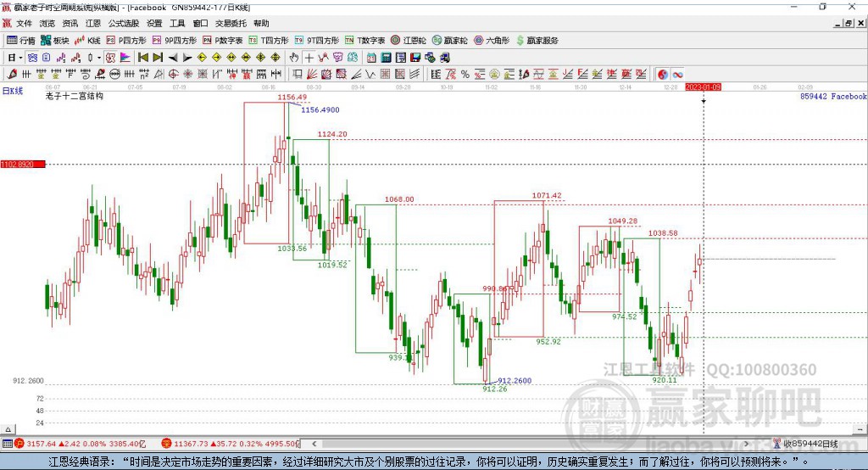Click the 1156.49 high price label
Screen dimensions: 868x470
click(x=292, y=97)
